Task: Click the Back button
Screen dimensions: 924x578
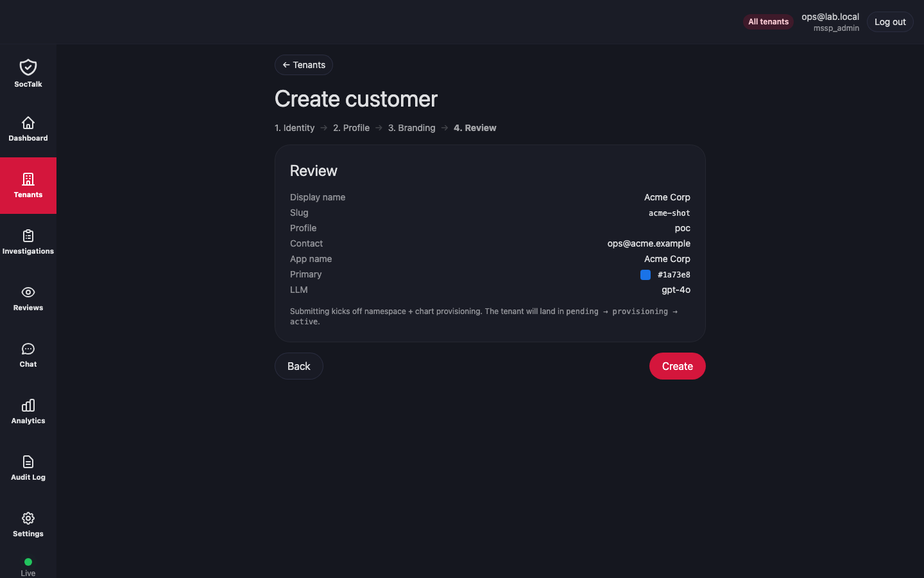Action: [299, 366]
